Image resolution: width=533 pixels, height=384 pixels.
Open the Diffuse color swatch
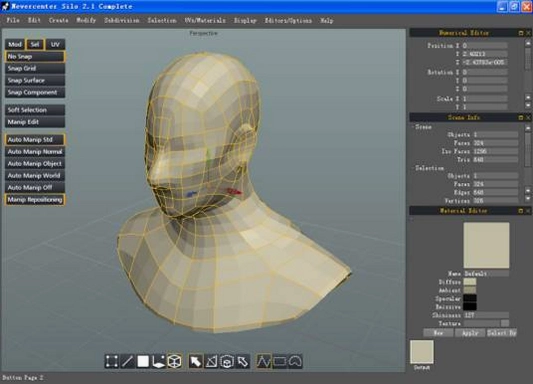click(x=470, y=282)
